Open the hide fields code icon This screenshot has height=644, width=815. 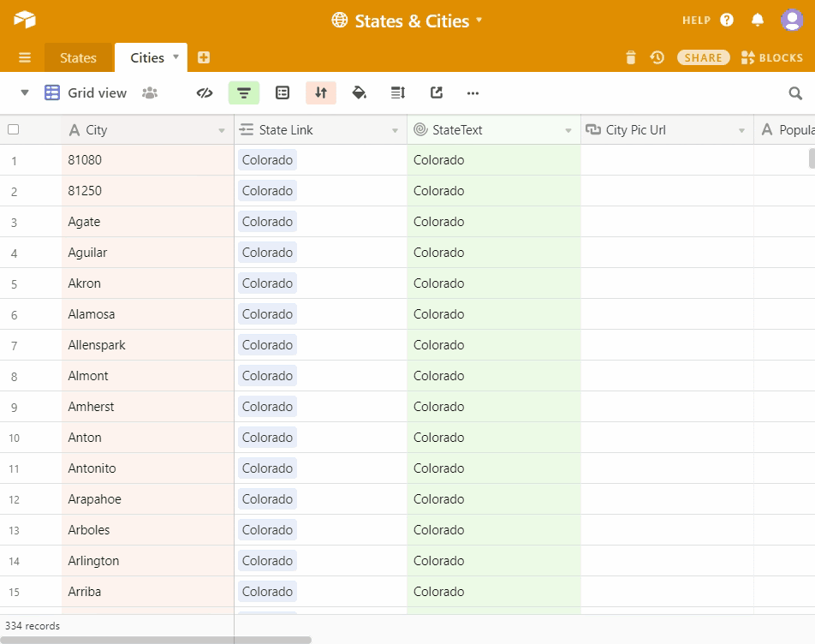click(205, 93)
